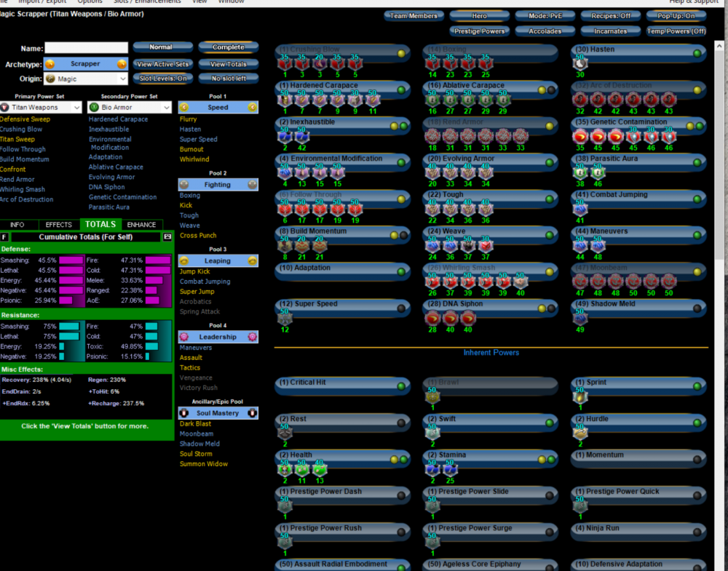Click the Hasten enhancement slot icon
The height and width of the screenshot is (571, 728).
tap(580, 65)
